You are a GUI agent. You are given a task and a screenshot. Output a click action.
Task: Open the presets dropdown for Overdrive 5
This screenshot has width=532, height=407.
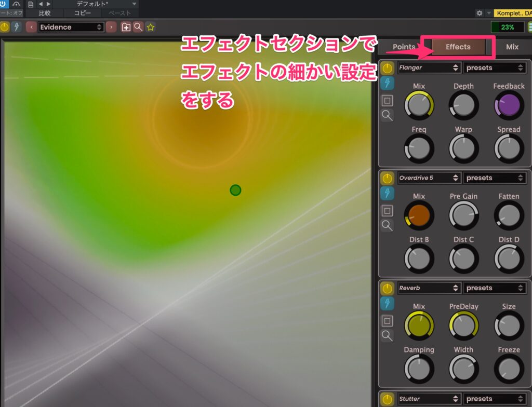495,178
